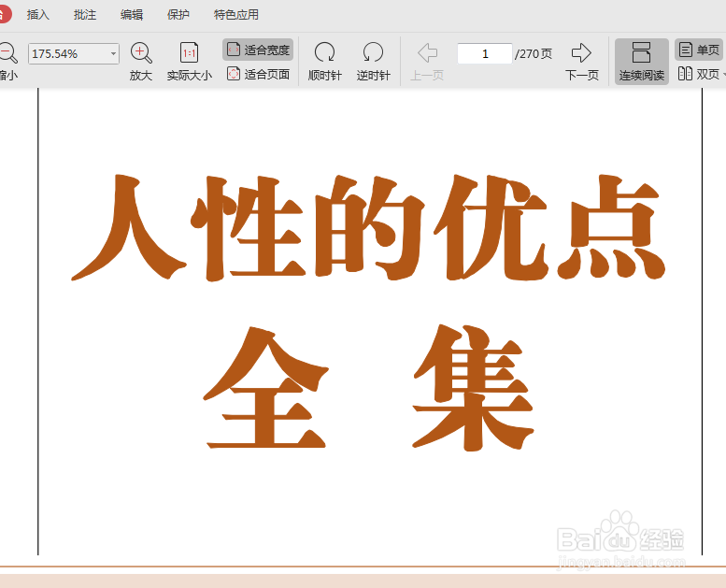Click the zoom-out magnifier icon

pos(8,52)
